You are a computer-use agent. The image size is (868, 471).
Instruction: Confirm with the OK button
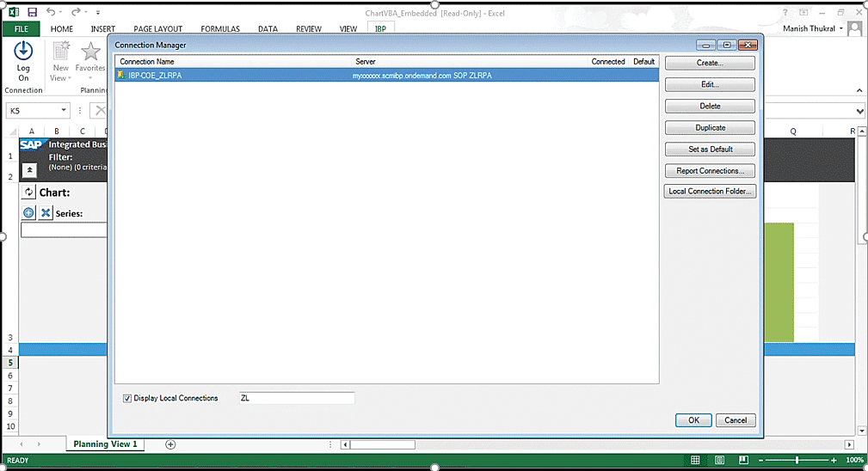pos(693,420)
